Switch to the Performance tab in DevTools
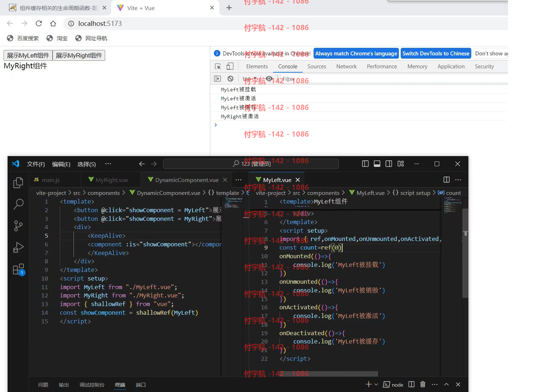Viewport: 553px width, 392px height. 382,67
